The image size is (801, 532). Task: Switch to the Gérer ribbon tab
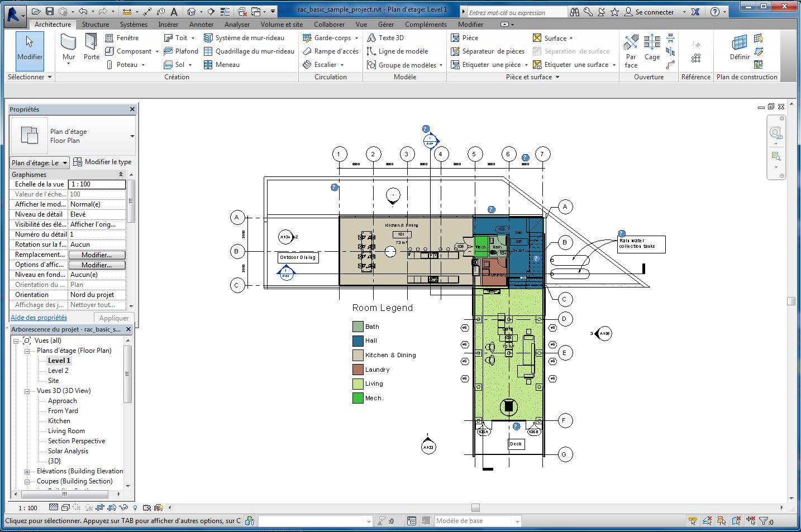point(385,25)
